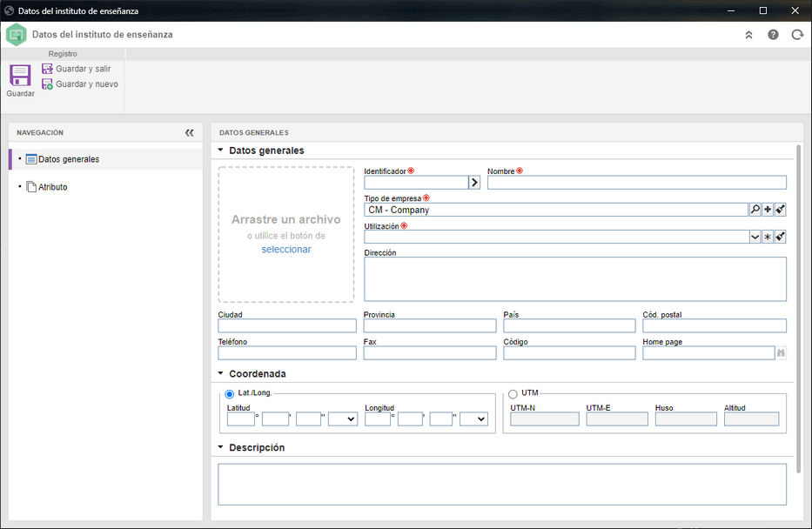Click the Altitud field

pos(751,419)
